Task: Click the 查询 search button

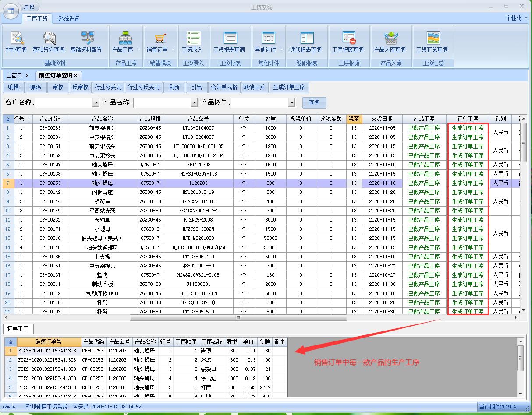Action: point(314,103)
